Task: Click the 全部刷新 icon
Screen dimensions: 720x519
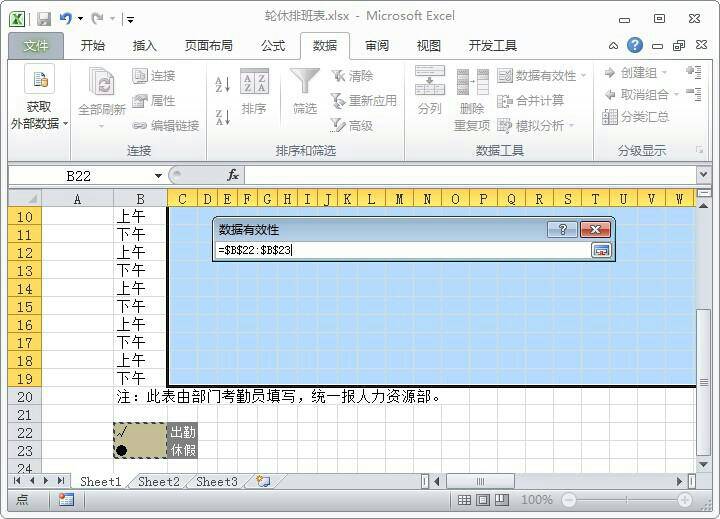Action: coord(102,81)
